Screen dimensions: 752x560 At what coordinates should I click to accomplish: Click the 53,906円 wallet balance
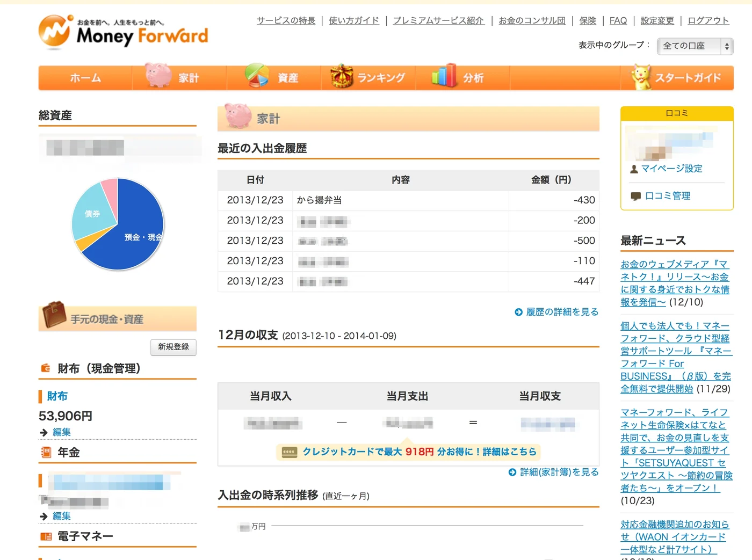point(66,416)
